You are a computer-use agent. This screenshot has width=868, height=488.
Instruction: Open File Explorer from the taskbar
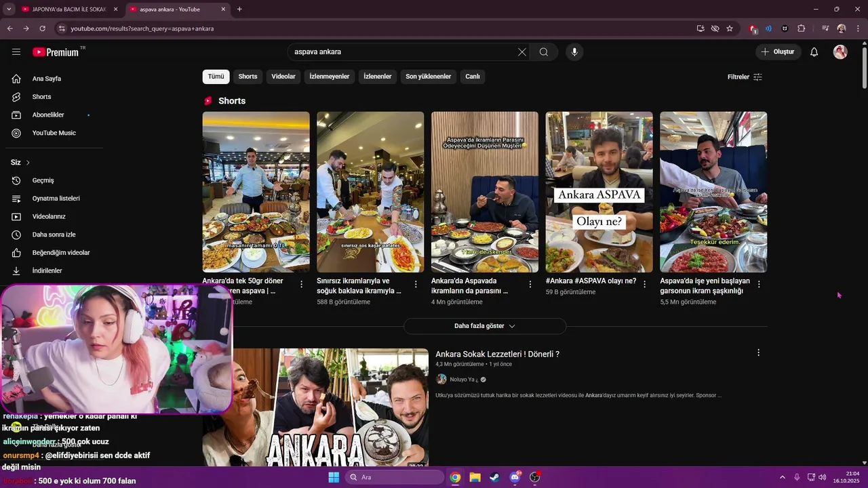(475, 477)
